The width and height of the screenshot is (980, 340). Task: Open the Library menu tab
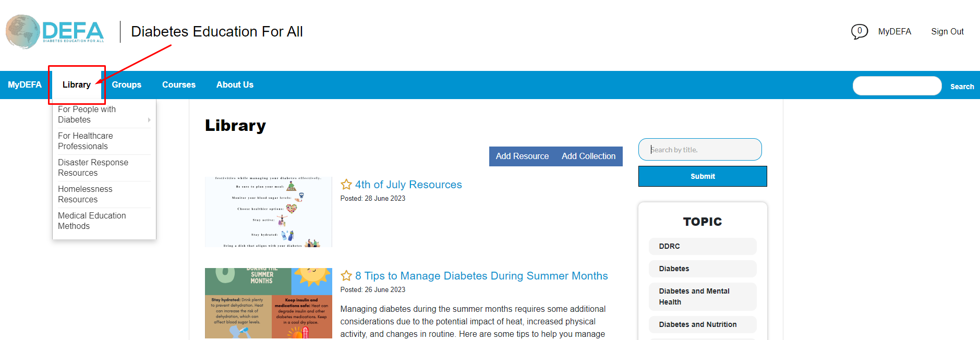click(77, 84)
